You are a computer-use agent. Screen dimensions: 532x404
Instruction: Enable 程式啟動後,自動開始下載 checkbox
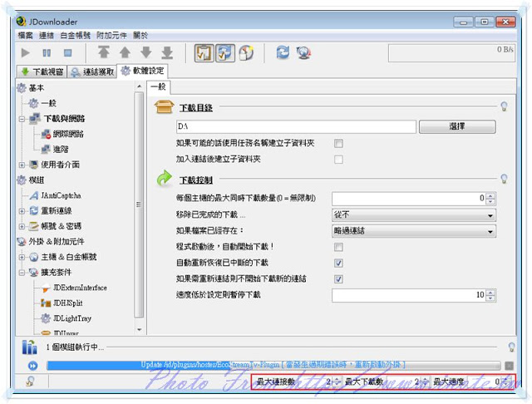(x=338, y=247)
